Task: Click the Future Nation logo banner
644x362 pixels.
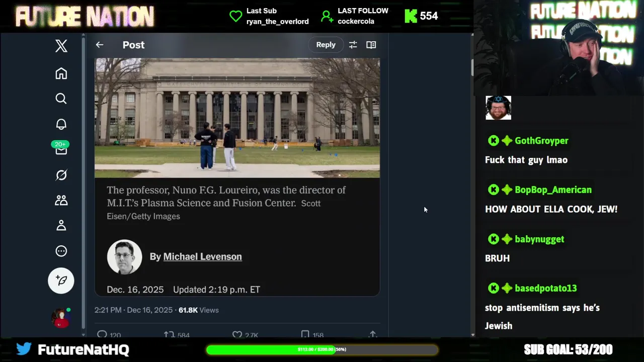Action: (x=85, y=17)
